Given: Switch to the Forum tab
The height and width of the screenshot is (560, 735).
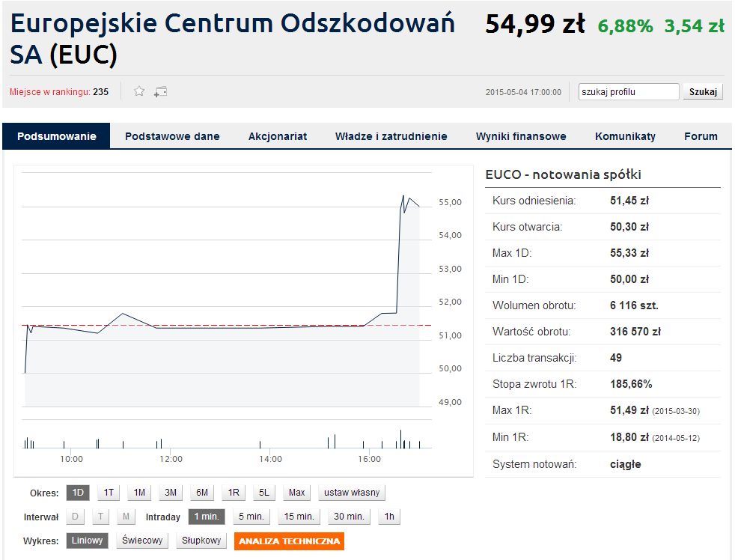Looking at the screenshot, I should [x=701, y=136].
